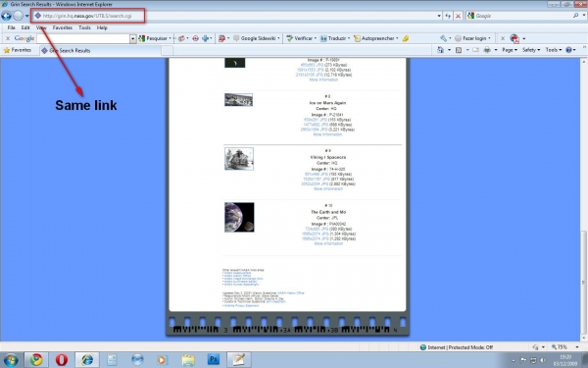Open the Favorites star button
588x368 pixels.
click(x=17, y=50)
